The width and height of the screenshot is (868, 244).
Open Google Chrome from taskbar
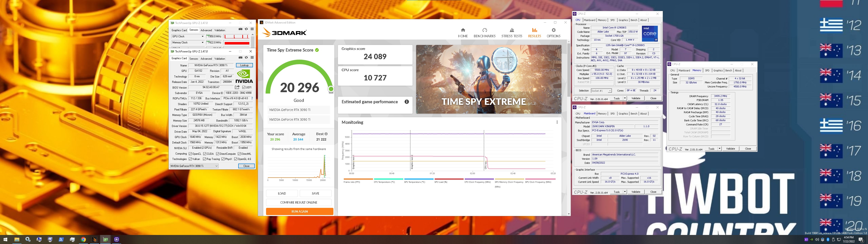pyautogui.click(x=83, y=240)
